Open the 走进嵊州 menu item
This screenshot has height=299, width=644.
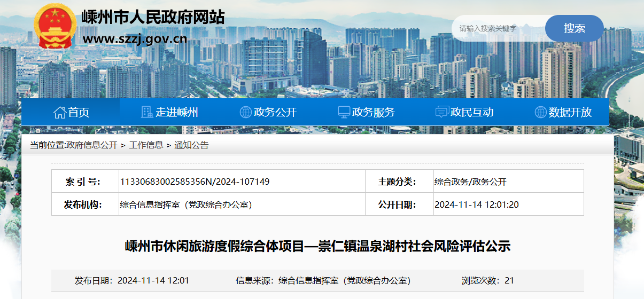click(170, 112)
